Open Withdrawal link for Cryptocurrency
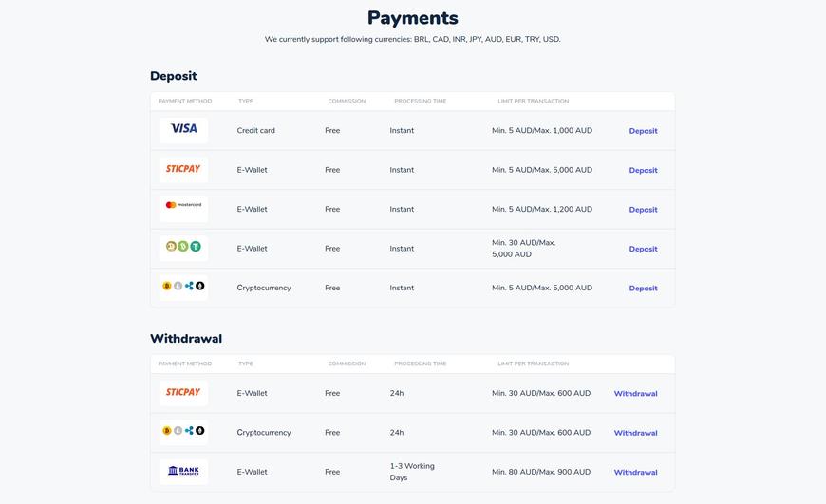The height and width of the screenshot is (504, 826). [636, 433]
